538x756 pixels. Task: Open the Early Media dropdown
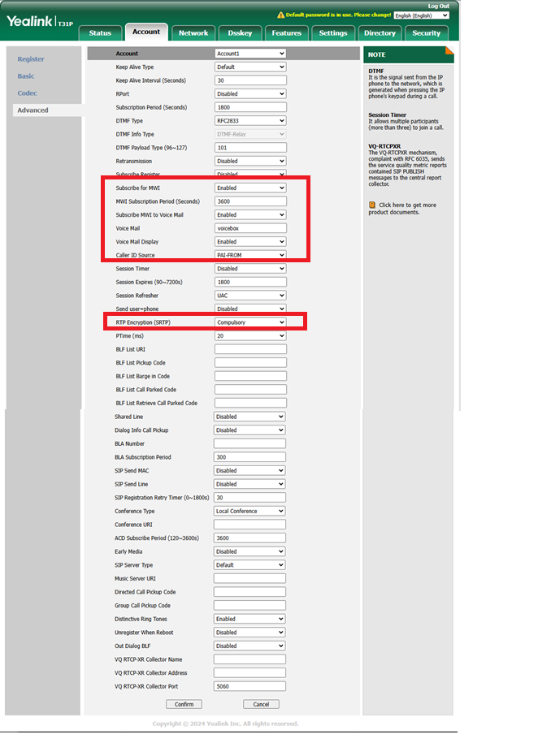point(249,551)
